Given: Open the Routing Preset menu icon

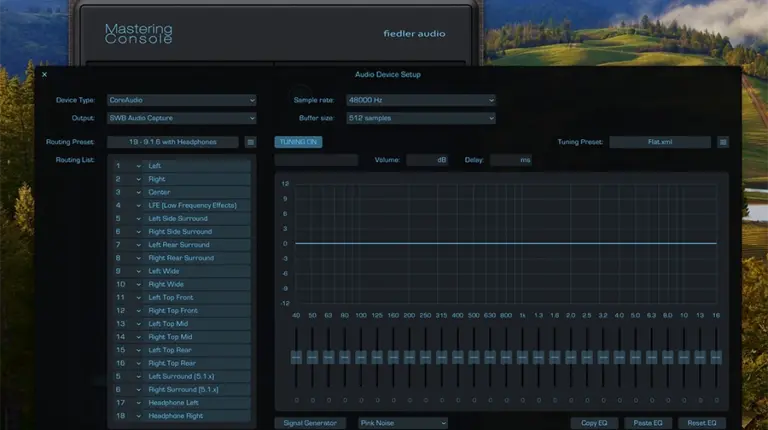Looking at the screenshot, I should coord(251,142).
